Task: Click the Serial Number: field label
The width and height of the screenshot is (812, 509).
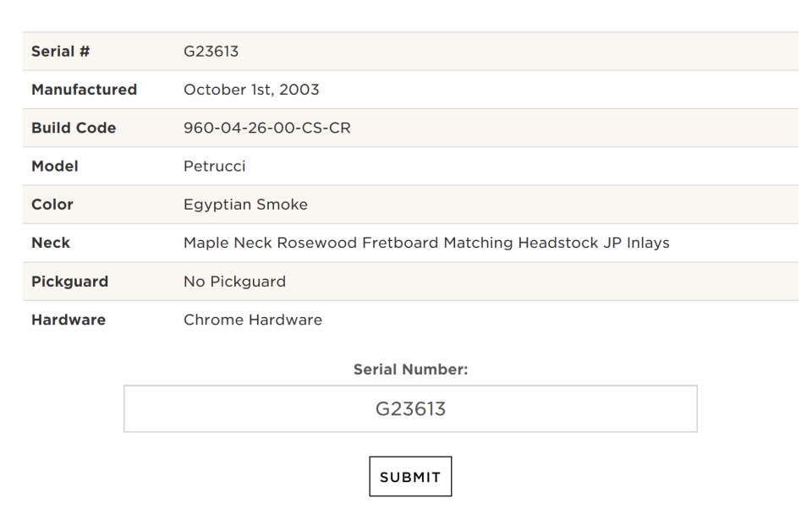Action: (x=410, y=369)
